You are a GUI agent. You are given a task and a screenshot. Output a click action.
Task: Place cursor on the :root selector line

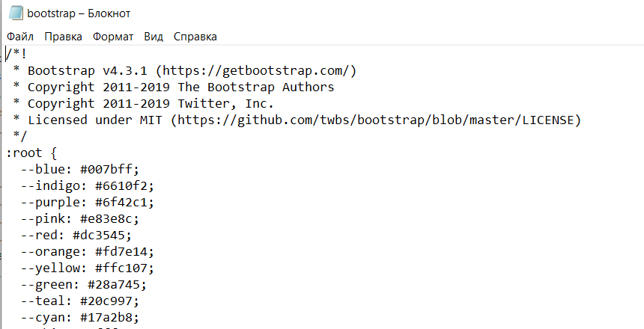tap(31, 153)
